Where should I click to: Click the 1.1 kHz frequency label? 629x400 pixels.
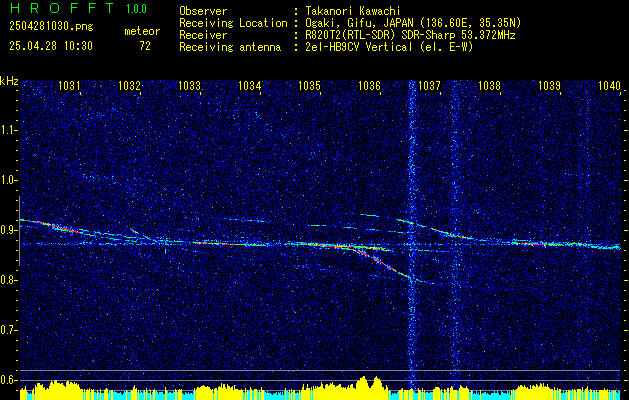pos(9,130)
